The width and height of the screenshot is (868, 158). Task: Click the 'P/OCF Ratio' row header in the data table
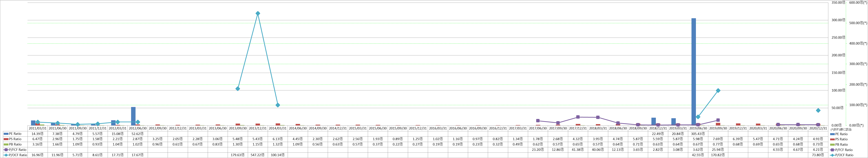[16, 155]
